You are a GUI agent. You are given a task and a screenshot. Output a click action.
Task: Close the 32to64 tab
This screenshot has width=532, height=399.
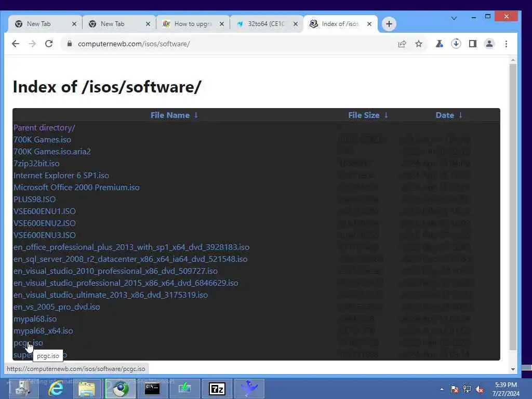(296, 24)
